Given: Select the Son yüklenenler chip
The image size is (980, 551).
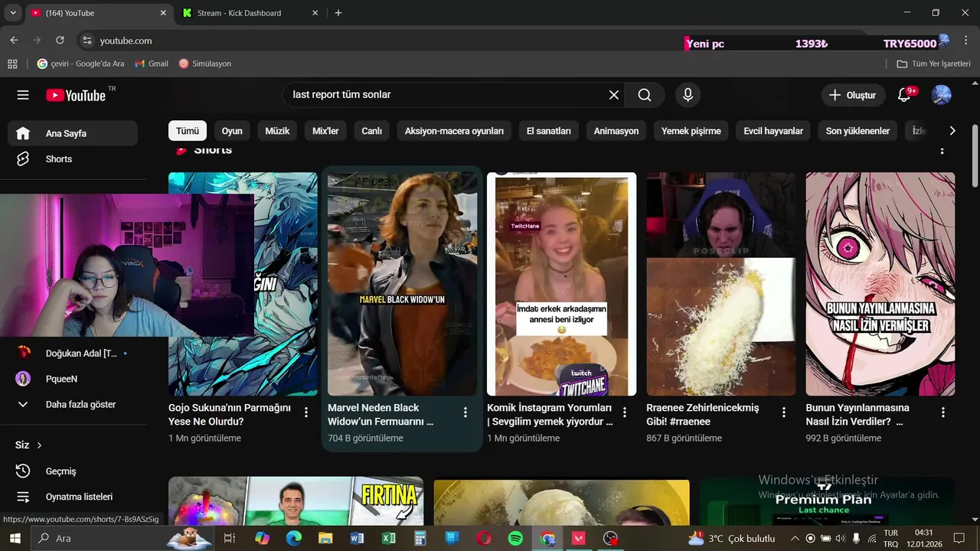Looking at the screenshot, I should [x=857, y=131].
